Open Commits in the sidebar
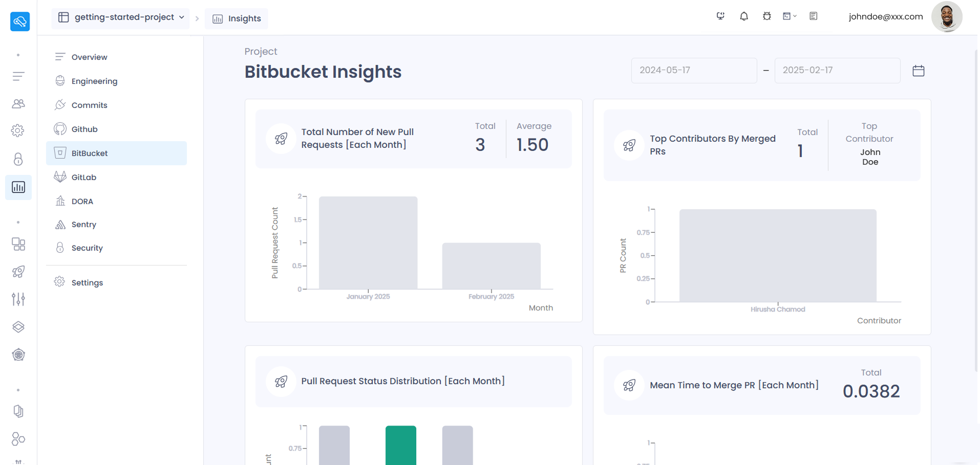The image size is (980, 465). (x=117, y=105)
